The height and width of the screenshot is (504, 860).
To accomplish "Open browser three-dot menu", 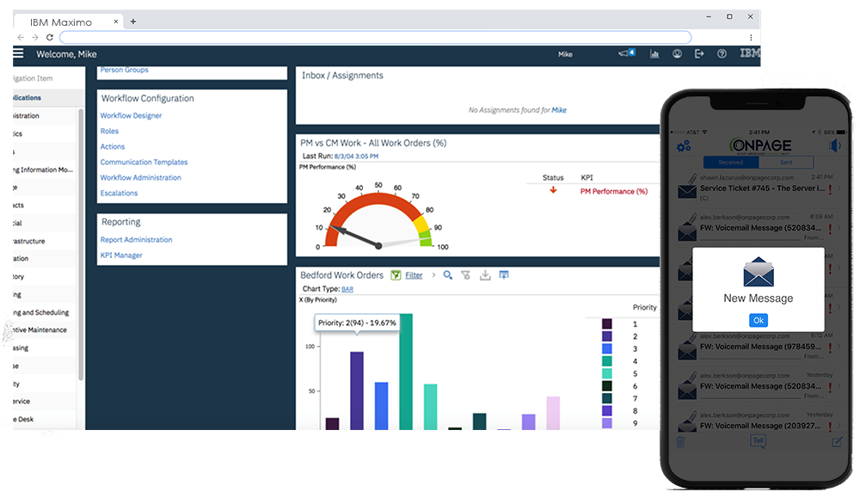I will [751, 37].
